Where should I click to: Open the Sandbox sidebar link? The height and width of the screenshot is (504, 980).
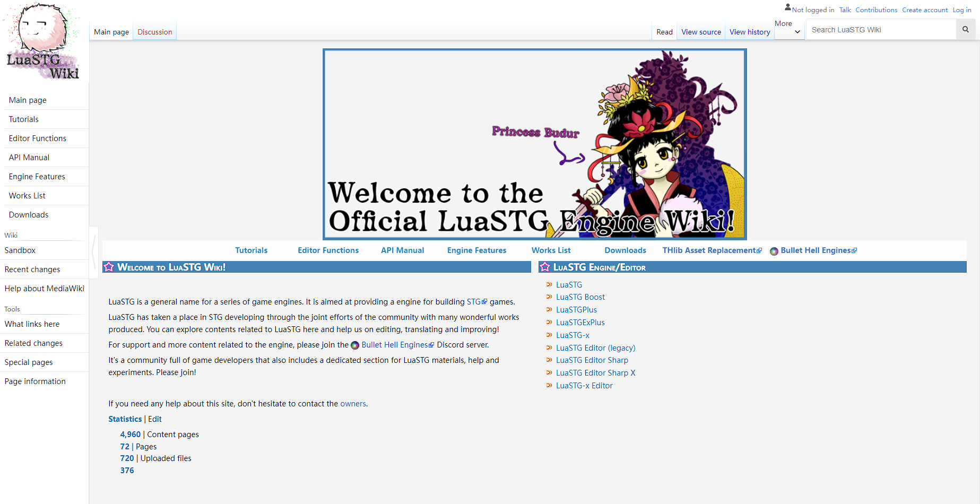pos(20,250)
